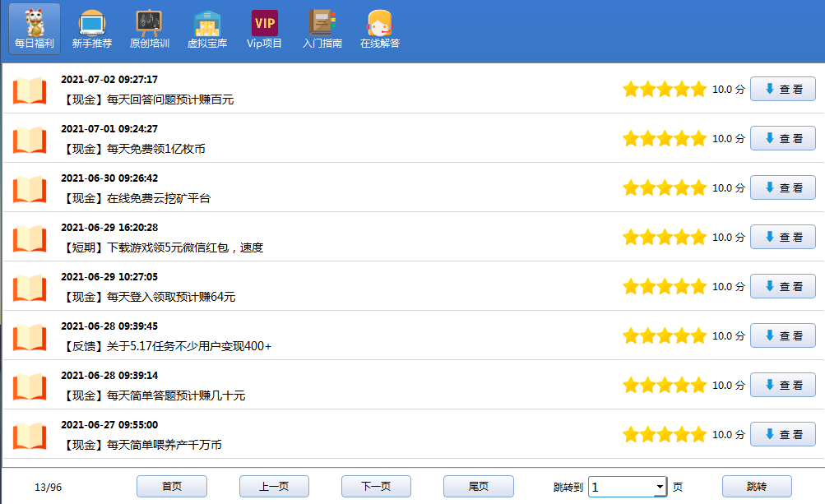The image size is (825, 504).
Task: Click 10.0 分 score of 每天登入领取预计赚64元
Action: point(729,287)
